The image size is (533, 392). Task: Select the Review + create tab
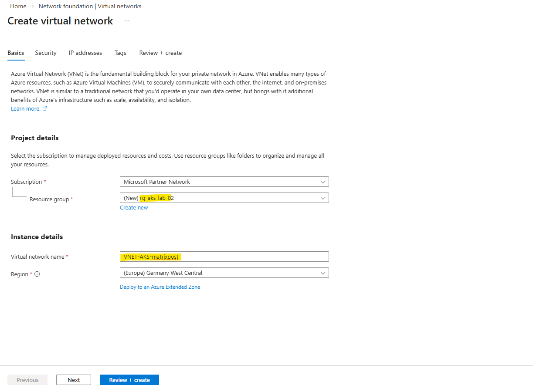click(160, 53)
